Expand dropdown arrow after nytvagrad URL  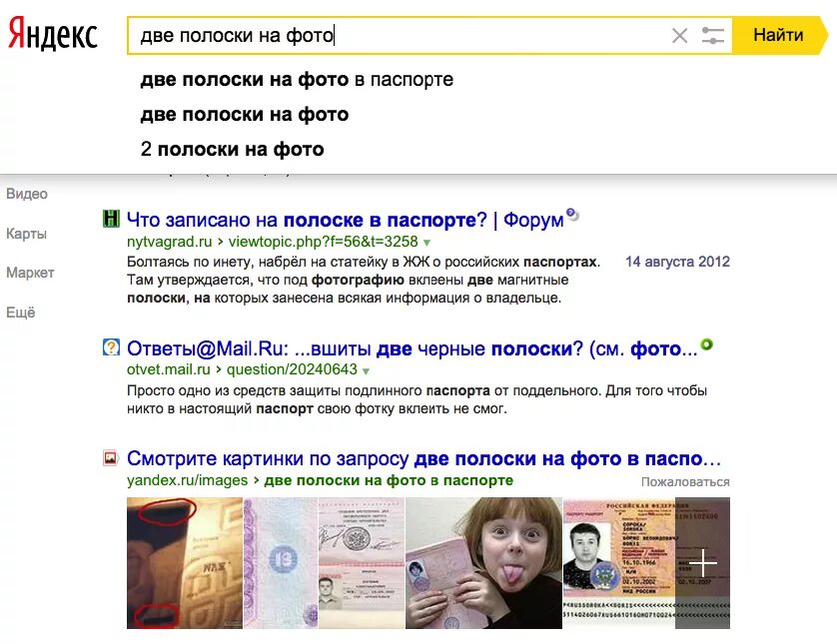[426, 243]
